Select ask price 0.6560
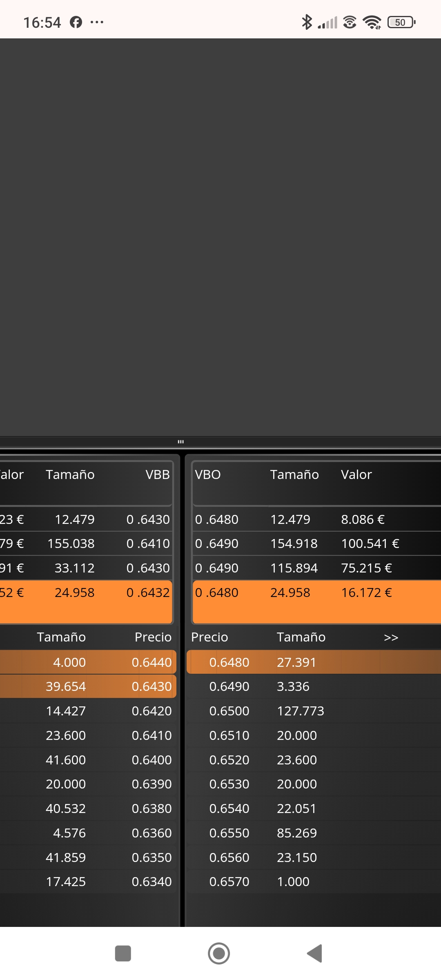The width and height of the screenshot is (441, 980). [229, 857]
